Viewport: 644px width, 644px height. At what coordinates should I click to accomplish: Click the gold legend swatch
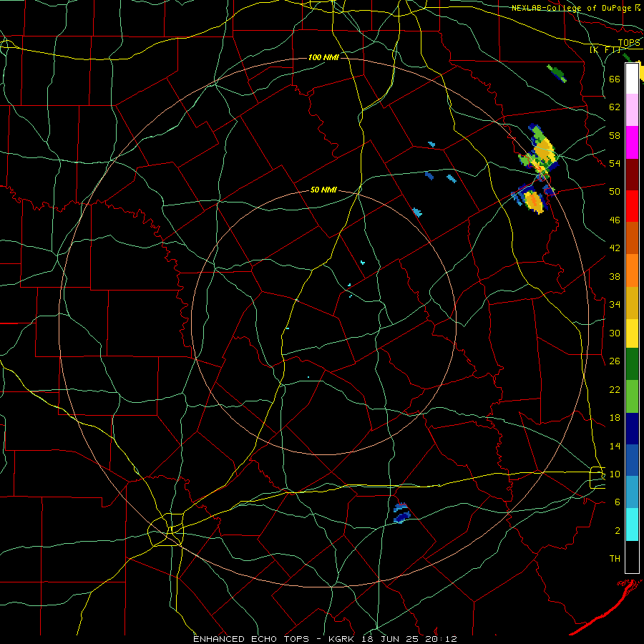[632, 303]
